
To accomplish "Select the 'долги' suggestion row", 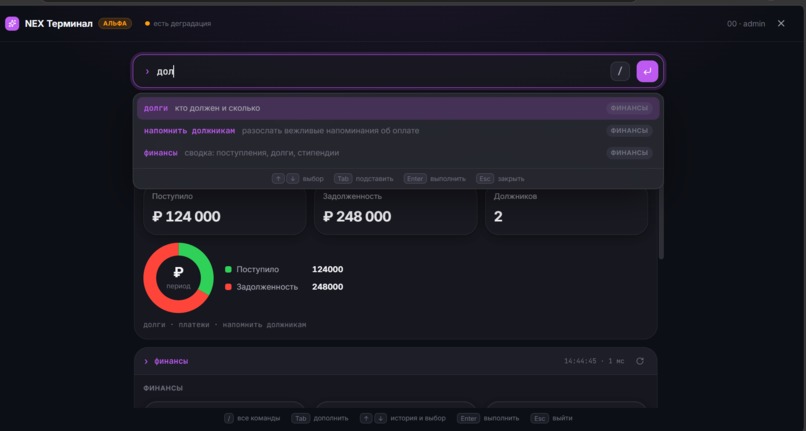I will 398,108.
